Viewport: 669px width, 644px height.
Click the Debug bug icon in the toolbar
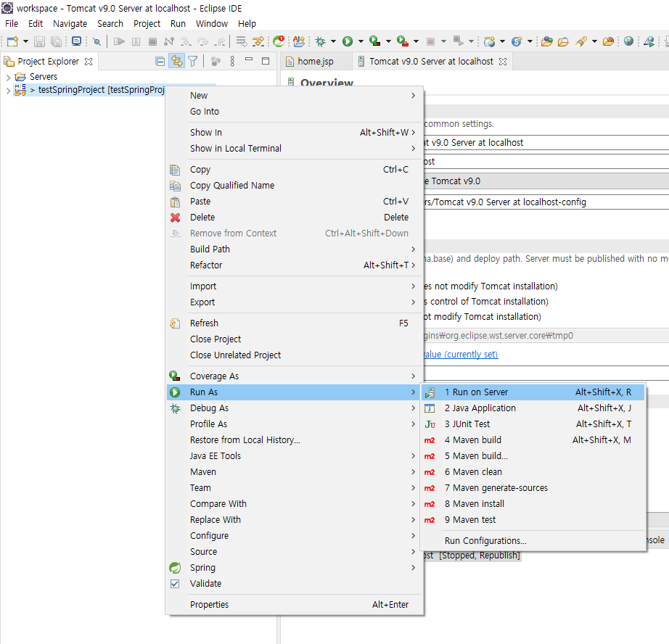320,41
